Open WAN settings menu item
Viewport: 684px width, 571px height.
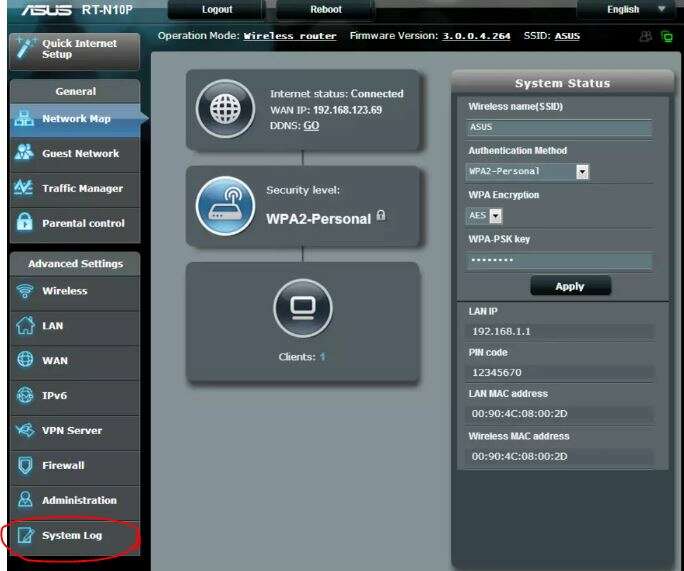click(75, 361)
